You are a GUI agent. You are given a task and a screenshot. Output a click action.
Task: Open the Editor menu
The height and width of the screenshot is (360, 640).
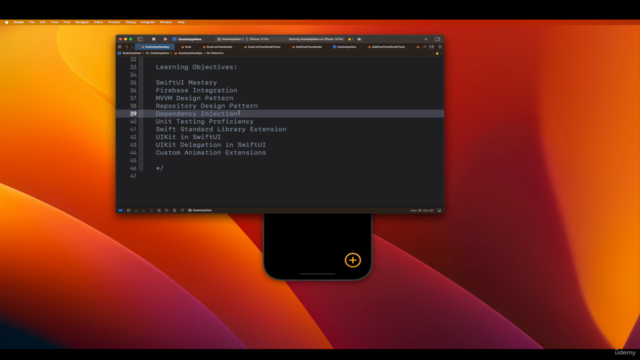coord(98,22)
